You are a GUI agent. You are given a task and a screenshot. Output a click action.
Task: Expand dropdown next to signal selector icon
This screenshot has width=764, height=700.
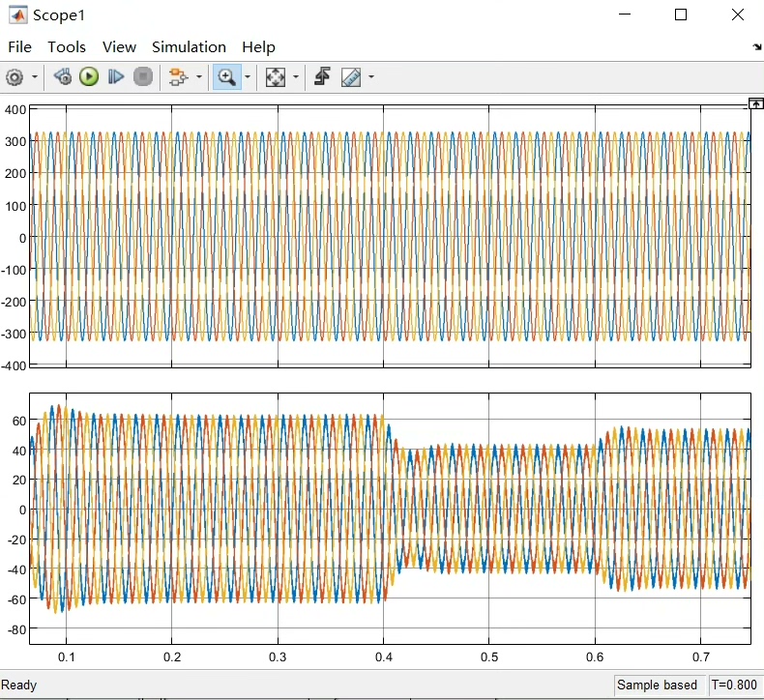tap(199, 77)
